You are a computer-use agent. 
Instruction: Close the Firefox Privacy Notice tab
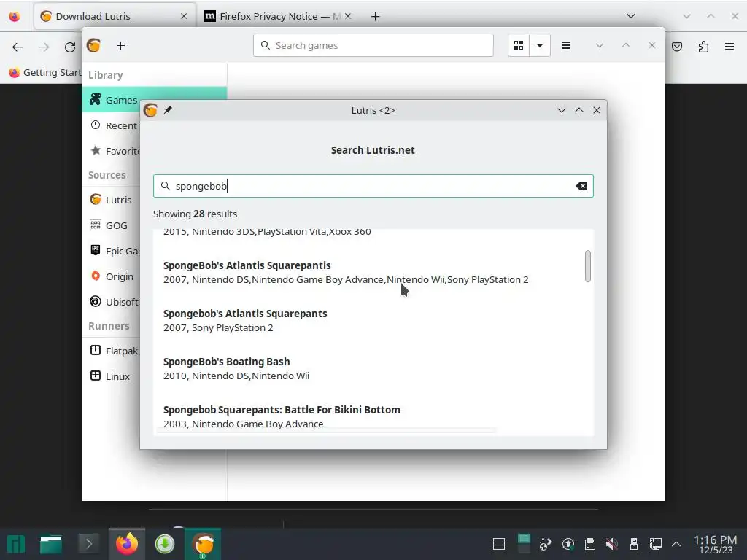point(348,17)
